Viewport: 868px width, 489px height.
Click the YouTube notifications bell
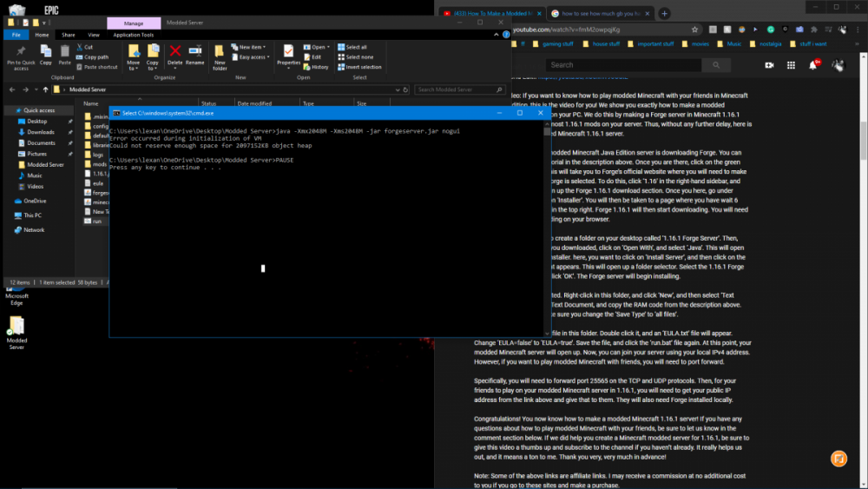(814, 64)
